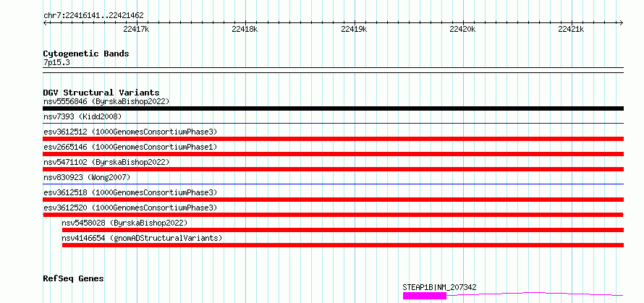Screen dimensions: 644x303
Task: Click the red bar under esv3612512
Action: 334,139
